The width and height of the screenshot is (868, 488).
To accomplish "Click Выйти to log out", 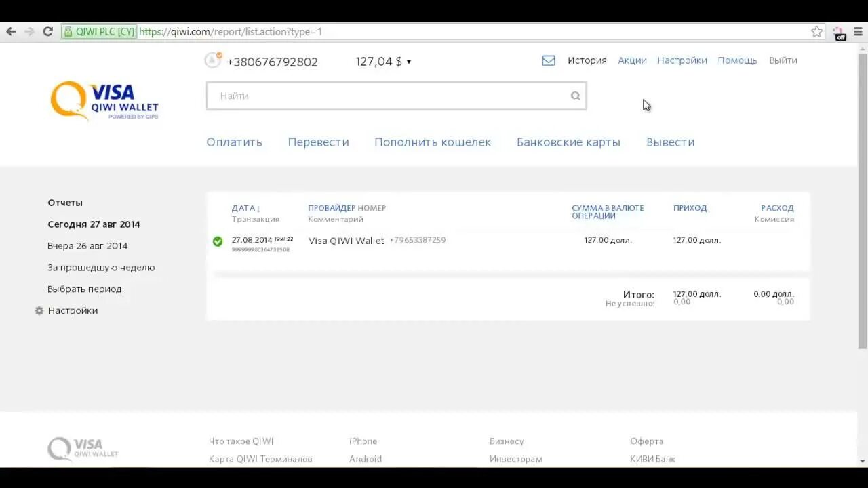I will [x=783, y=60].
